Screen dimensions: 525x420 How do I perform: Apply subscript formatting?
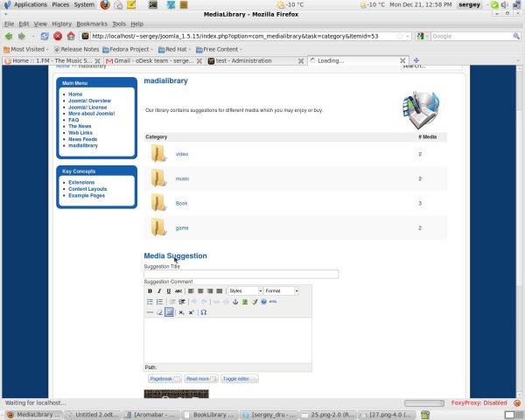click(x=181, y=312)
